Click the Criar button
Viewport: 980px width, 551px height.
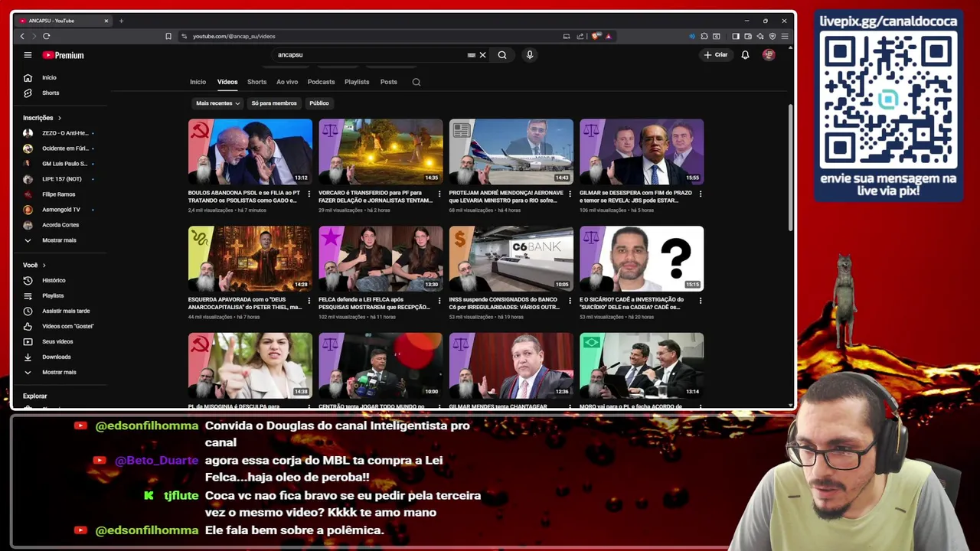[716, 55]
